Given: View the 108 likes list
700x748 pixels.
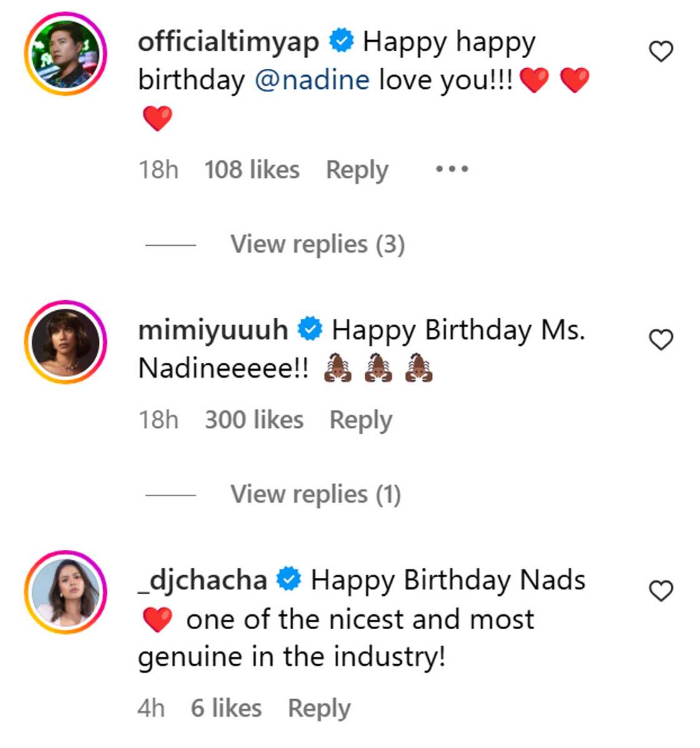Looking at the screenshot, I should point(252,170).
